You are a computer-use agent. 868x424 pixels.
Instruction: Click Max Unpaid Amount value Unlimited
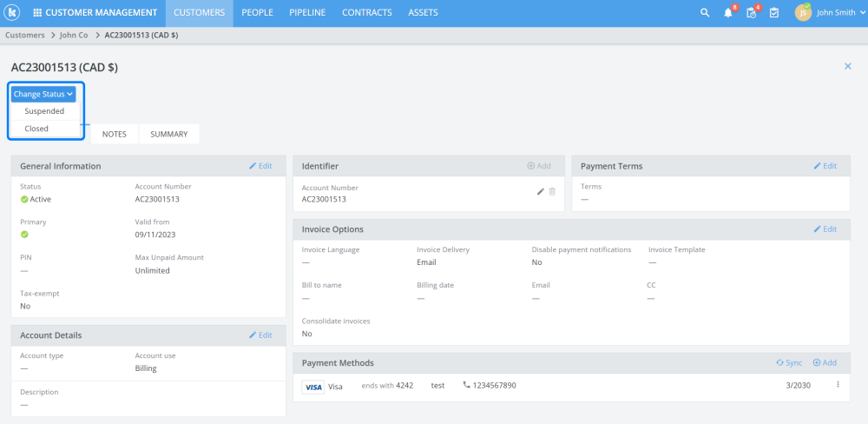pyautogui.click(x=152, y=271)
